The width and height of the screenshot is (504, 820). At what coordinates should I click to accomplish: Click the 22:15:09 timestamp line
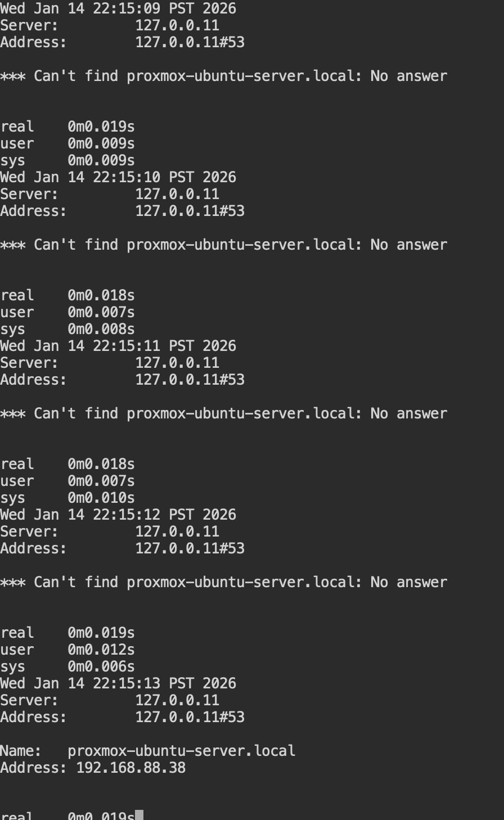click(x=118, y=8)
